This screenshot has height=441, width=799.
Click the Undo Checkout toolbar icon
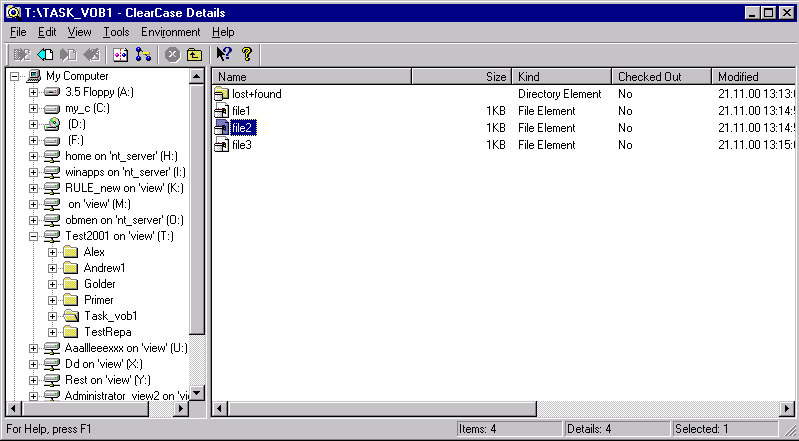click(91, 55)
